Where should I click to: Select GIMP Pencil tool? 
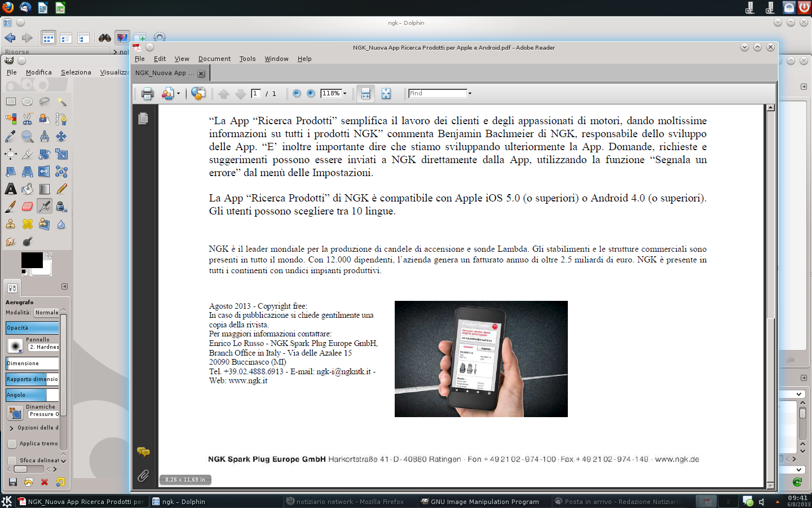click(x=61, y=189)
